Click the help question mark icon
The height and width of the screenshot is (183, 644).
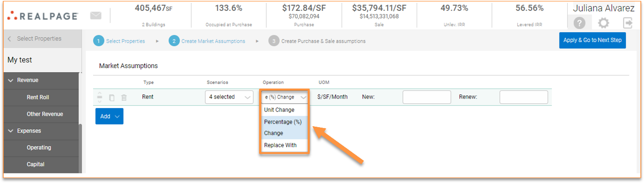point(579,23)
